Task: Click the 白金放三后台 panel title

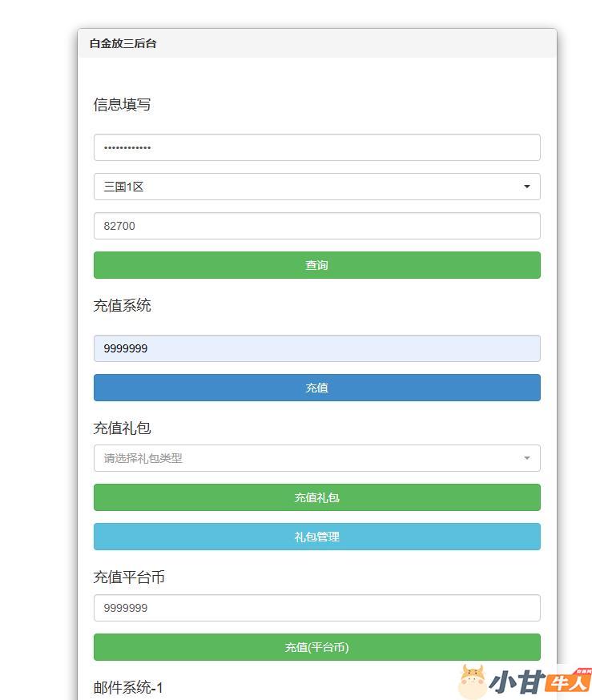Action: (x=123, y=43)
